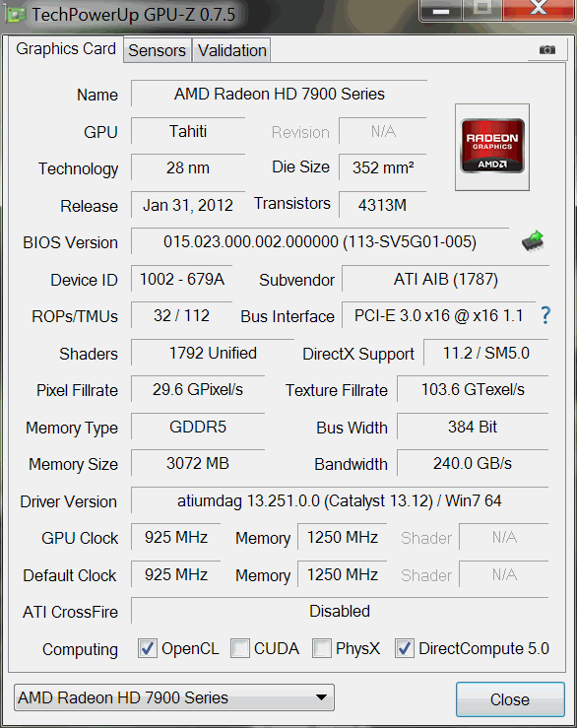The width and height of the screenshot is (577, 728).
Task: Toggle the OpenCL checkbox
Action: tap(147, 648)
